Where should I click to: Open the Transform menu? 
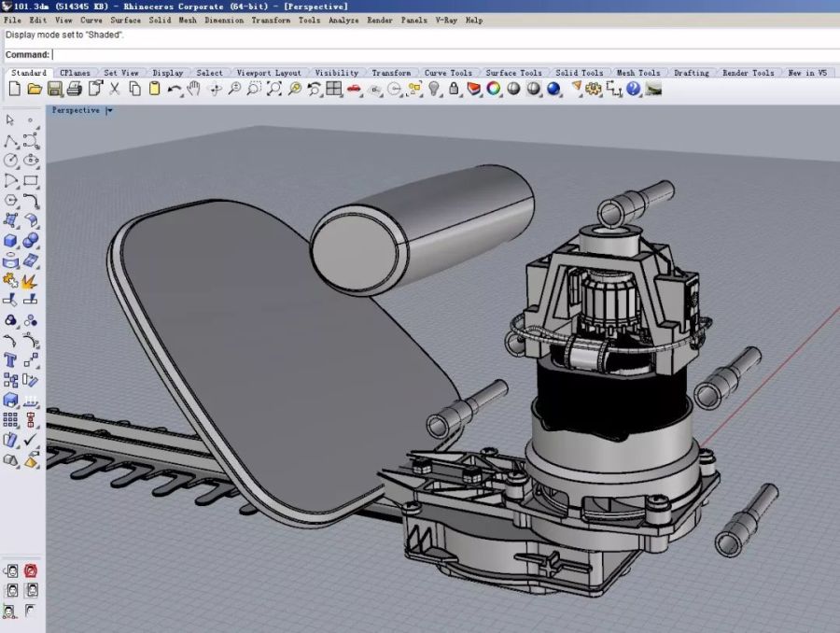click(271, 20)
